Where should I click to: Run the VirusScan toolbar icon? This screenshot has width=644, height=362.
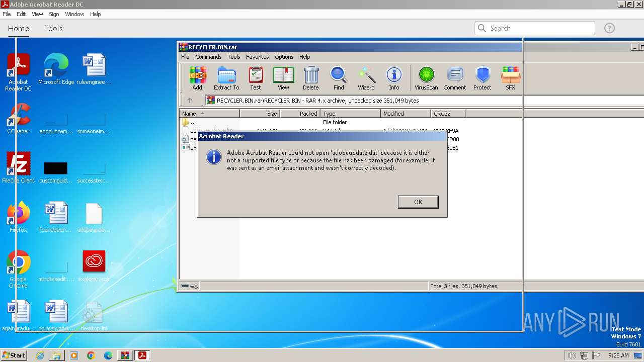click(426, 78)
